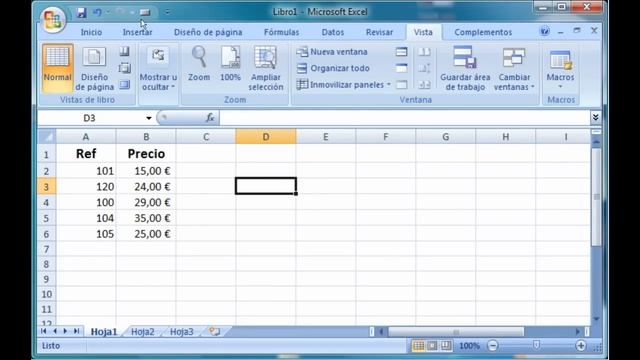Click Reset Window Position icon
Viewport: 640px width, 360px height.
[x=424, y=84]
